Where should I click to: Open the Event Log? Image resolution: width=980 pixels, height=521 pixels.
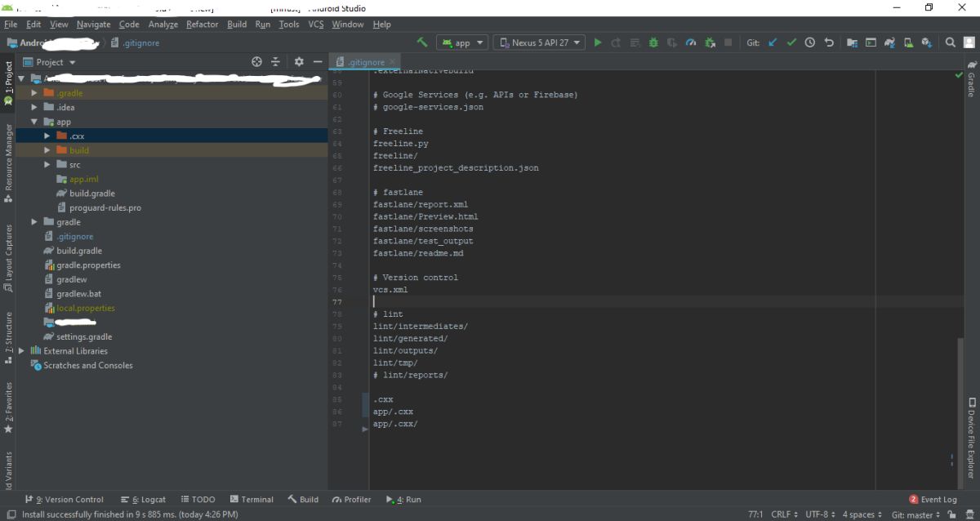point(933,499)
